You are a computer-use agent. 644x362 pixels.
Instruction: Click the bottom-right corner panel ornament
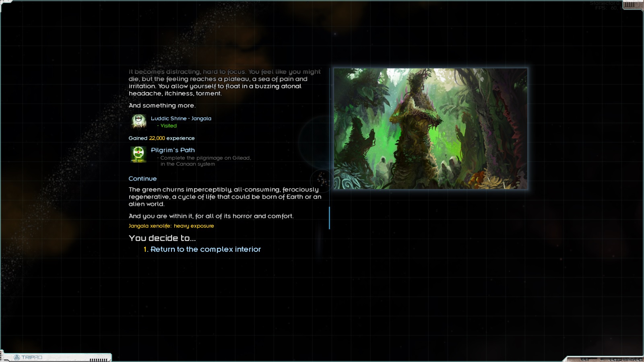[604, 359]
